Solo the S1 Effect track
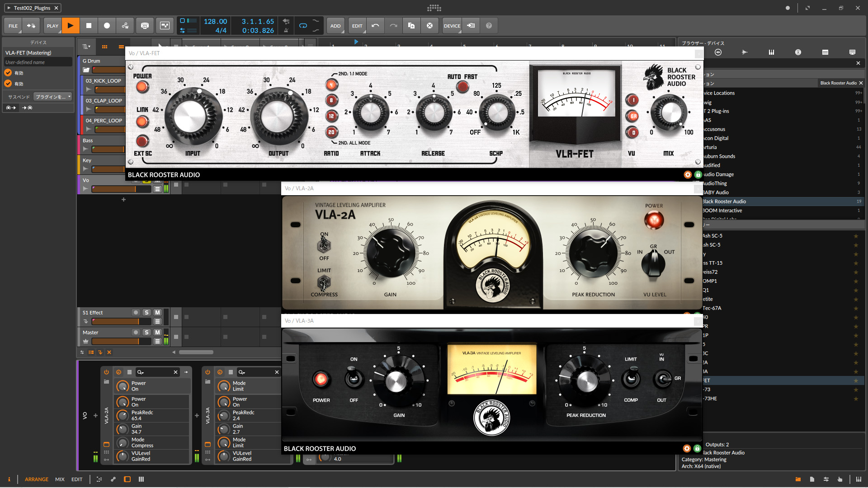 [x=146, y=312]
